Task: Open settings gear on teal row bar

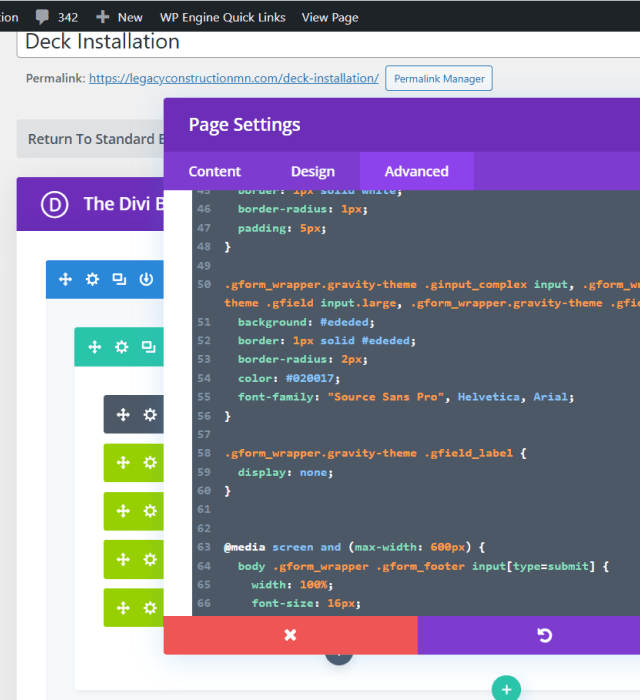Action: 121,347
